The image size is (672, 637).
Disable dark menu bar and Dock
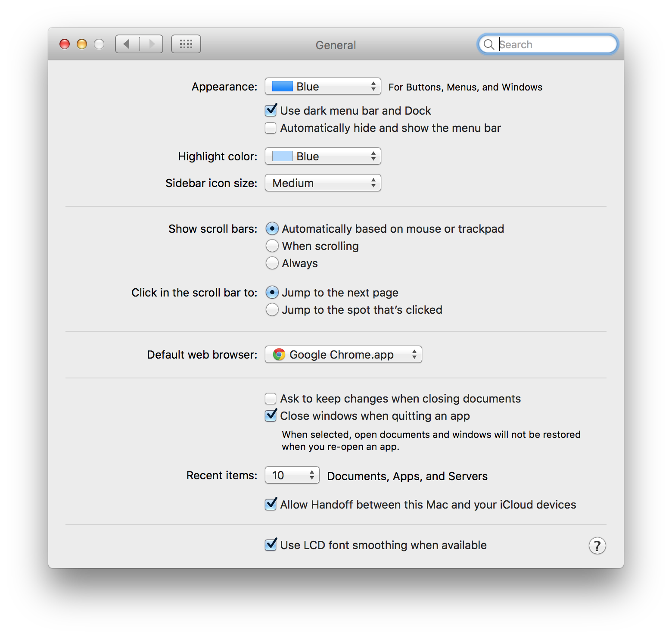point(271,111)
